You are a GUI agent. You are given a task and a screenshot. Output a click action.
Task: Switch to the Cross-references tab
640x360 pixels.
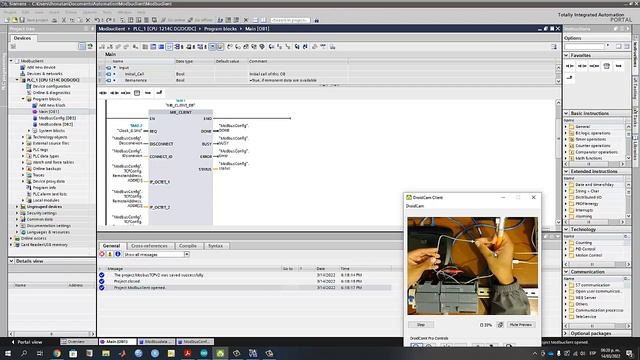149,246
